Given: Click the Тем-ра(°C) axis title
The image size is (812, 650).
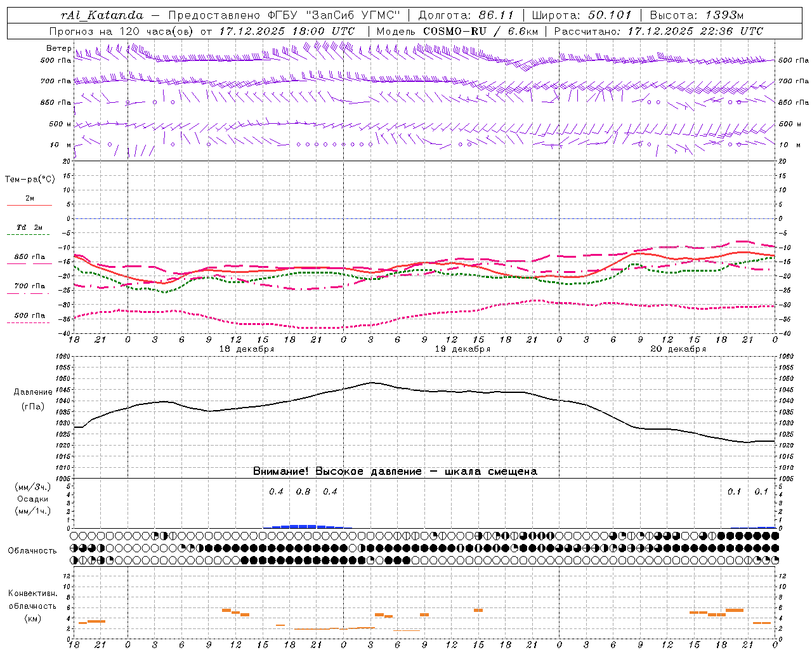Looking at the screenshot, I should (30, 180).
